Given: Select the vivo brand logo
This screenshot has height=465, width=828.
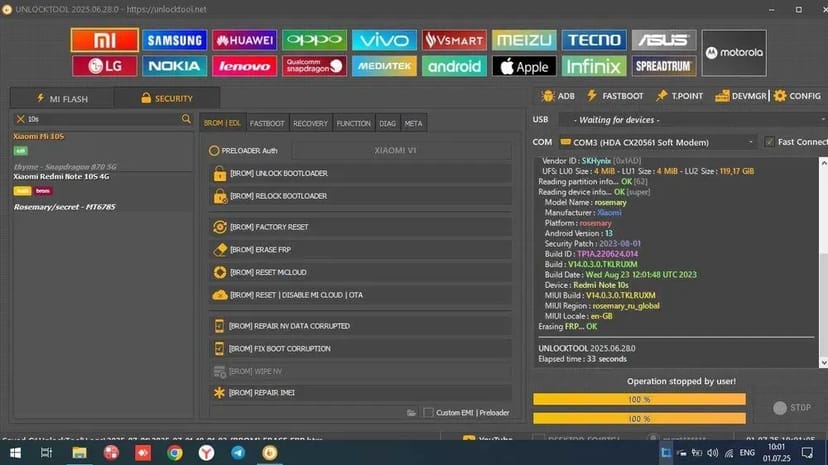Looking at the screenshot, I should (384, 40).
